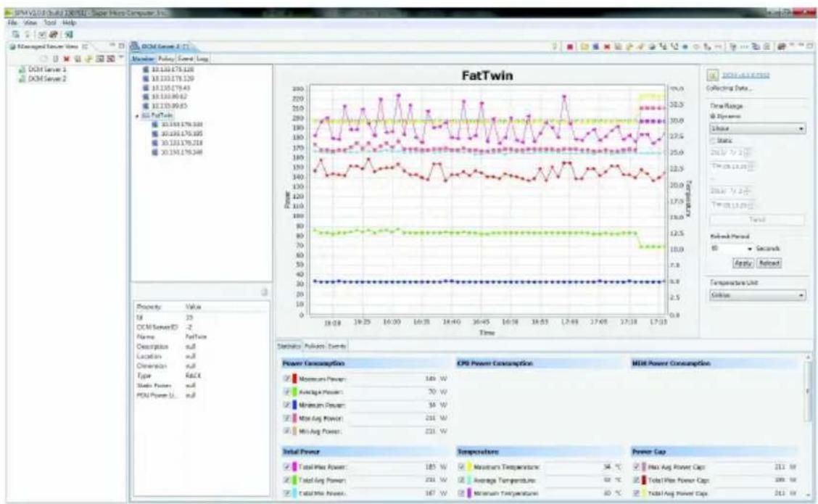
Task: Click the blue icon right of the yellow folder
Action: (x=595, y=47)
